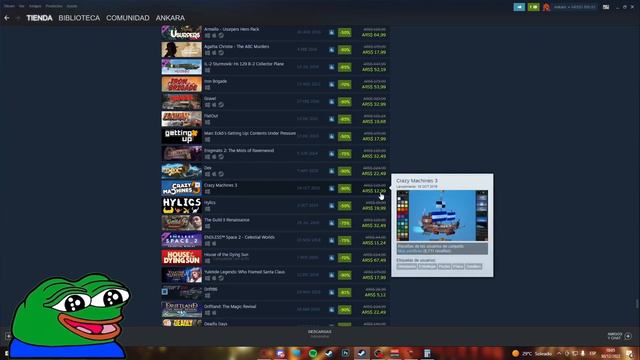Open the Armello Usurpers Hero Pack thumbnail
640x360 pixels.
(x=182, y=32)
